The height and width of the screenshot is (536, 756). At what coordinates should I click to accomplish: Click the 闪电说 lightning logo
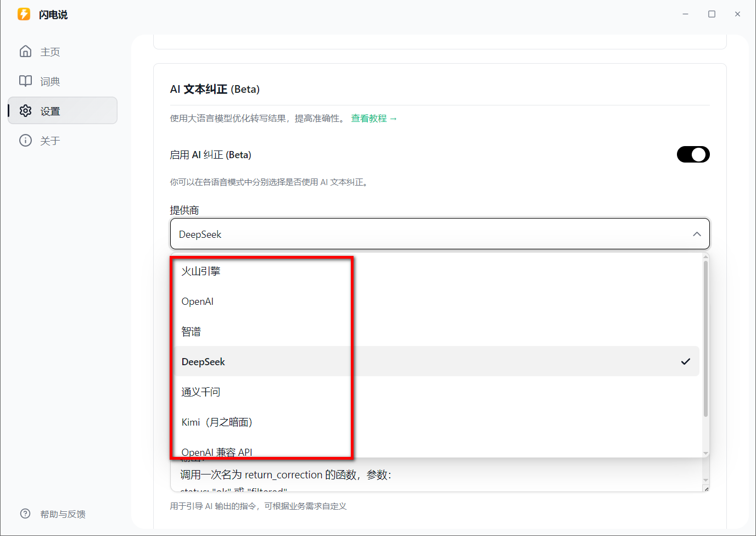point(23,14)
